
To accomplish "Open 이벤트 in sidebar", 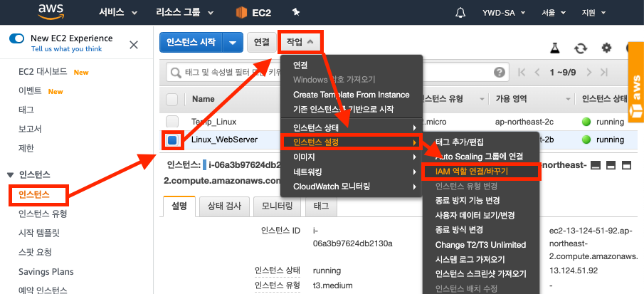I will coord(30,90).
